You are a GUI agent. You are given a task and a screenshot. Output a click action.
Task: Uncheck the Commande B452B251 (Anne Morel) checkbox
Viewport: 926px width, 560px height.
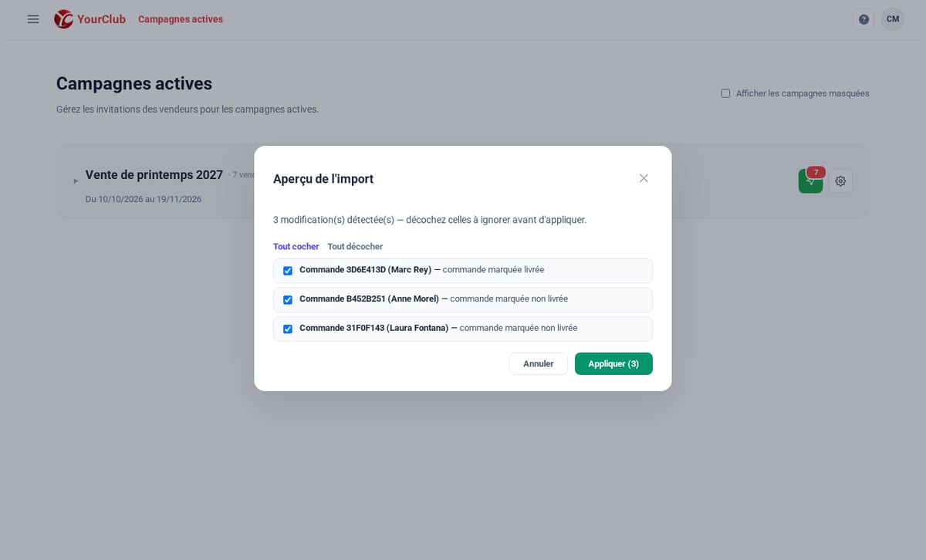point(288,300)
